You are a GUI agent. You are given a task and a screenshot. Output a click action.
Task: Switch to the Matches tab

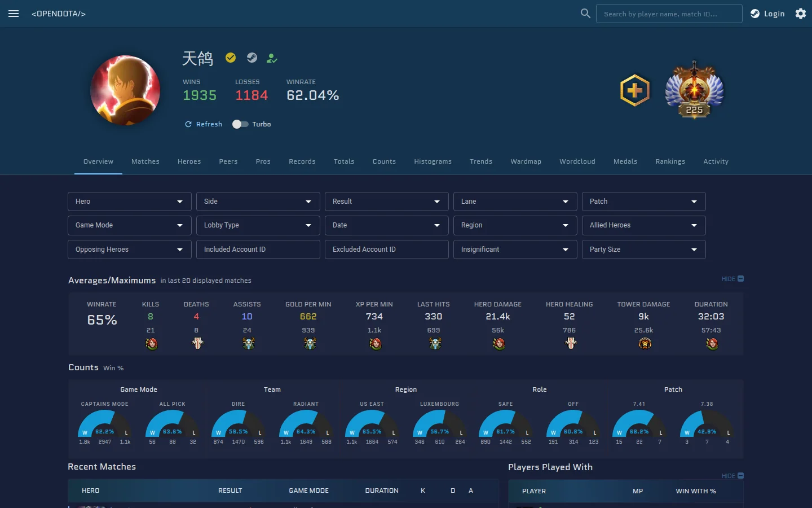145,161
